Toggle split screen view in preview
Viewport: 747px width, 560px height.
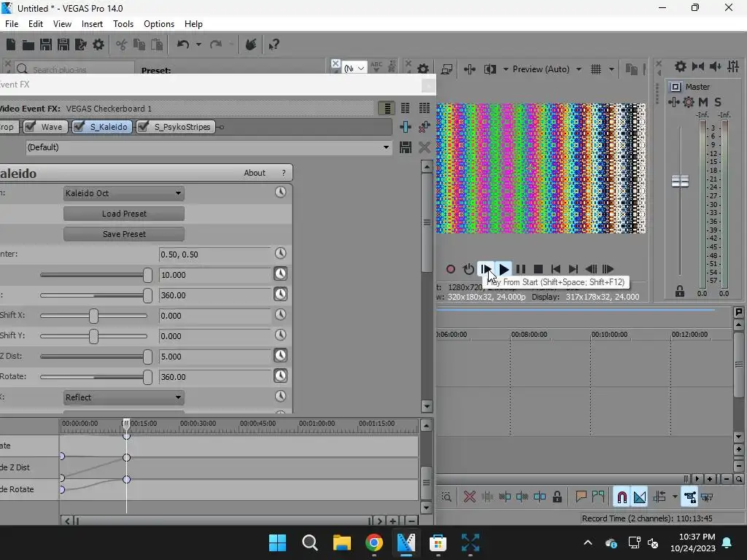tap(490, 69)
